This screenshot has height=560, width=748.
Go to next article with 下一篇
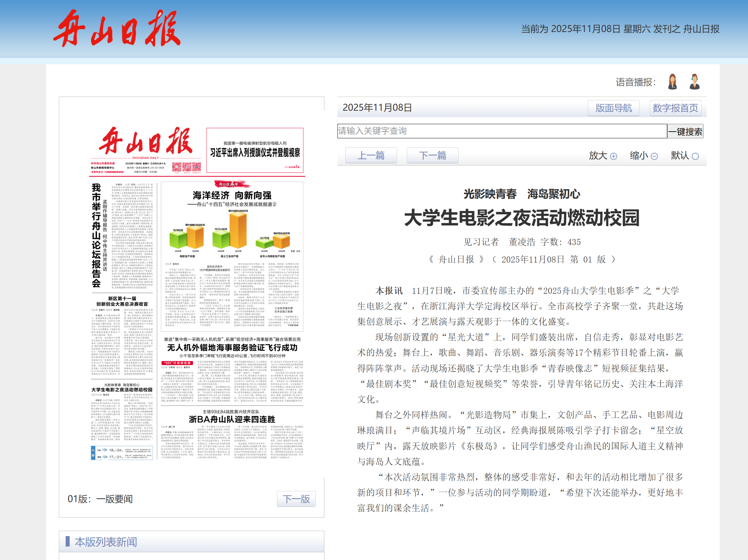pyautogui.click(x=432, y=155)
